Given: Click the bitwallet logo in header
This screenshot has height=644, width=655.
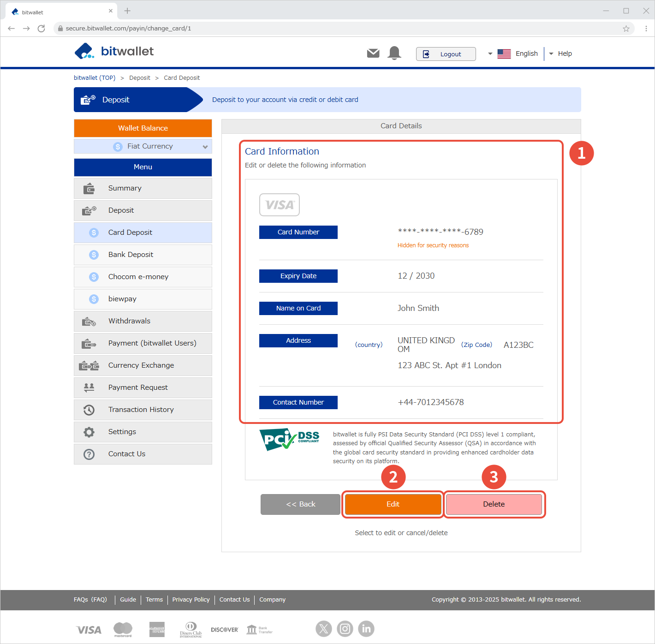Looking at the screenshot, I should 114,51.
